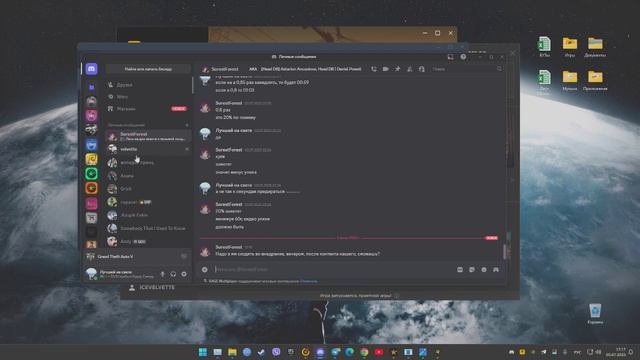Open the Подробнее link below the message box
The image size is (640, 360).
309,281
